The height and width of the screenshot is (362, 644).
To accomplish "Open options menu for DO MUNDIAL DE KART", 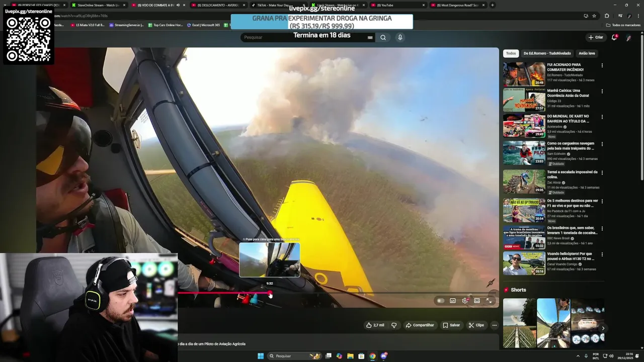I will click(x=602, y=117).
